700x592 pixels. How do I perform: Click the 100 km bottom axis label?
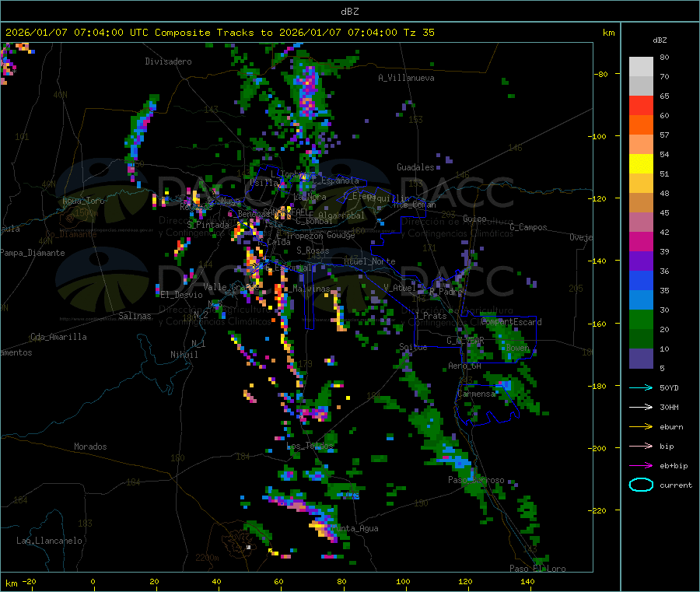[x=403, y=582]
